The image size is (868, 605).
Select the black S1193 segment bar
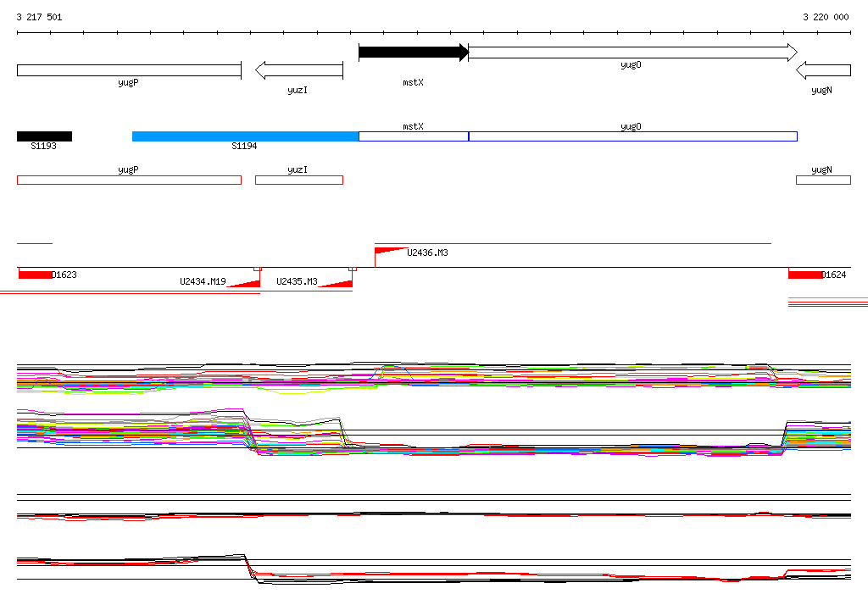(x=44, y=136)
